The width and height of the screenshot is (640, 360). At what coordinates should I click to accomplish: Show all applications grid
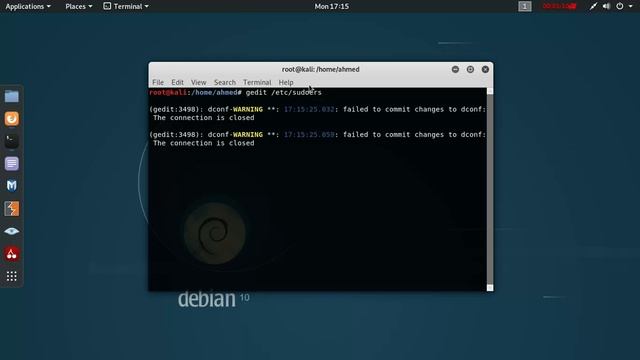[11, 276]
